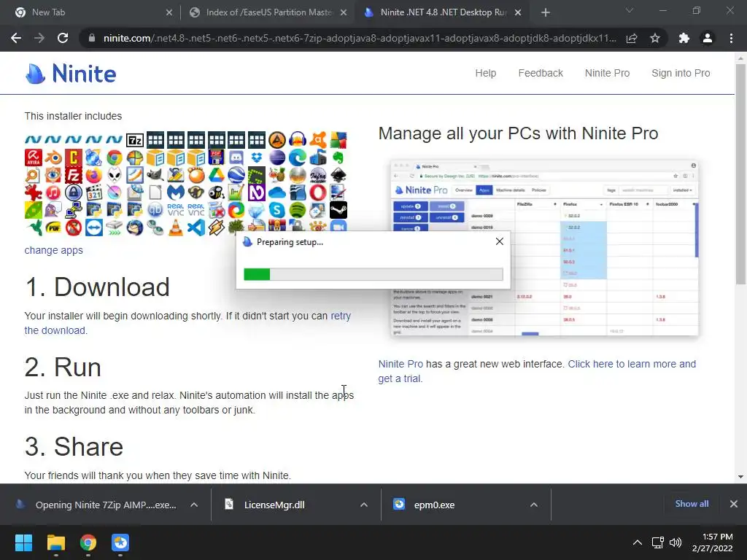Click the Ninite Pro screenshot thumbnail
Screen dimensions: 747x560
coord(544,248)
